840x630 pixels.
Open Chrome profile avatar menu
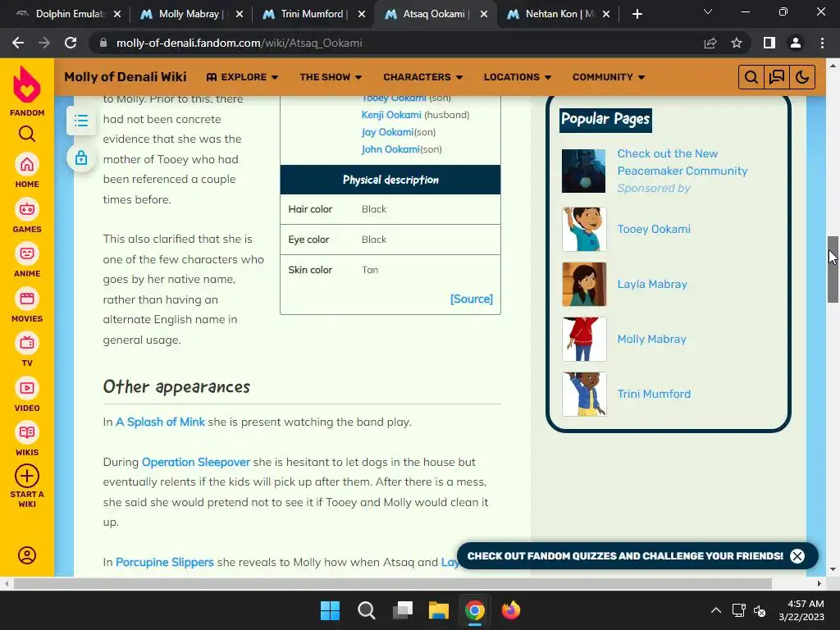tap(796, 43)
